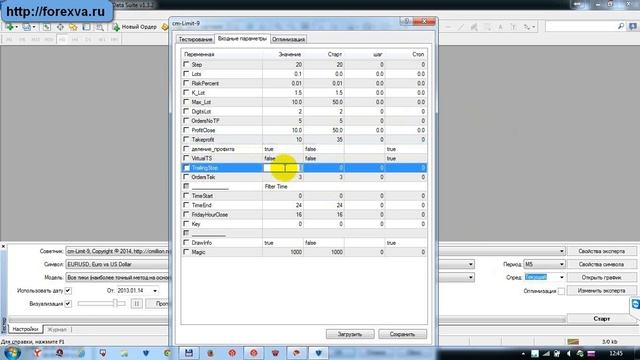The height and width of the screenshot is (360, 640).
Task: Click the Свойства эксперта button
Action: pos(602,251)
